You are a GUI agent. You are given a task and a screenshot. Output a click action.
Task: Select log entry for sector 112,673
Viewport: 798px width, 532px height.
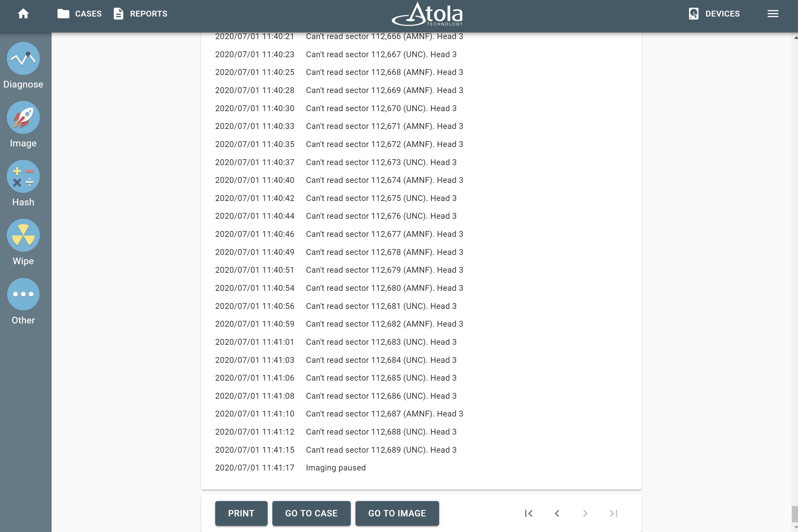pos(336,162)
